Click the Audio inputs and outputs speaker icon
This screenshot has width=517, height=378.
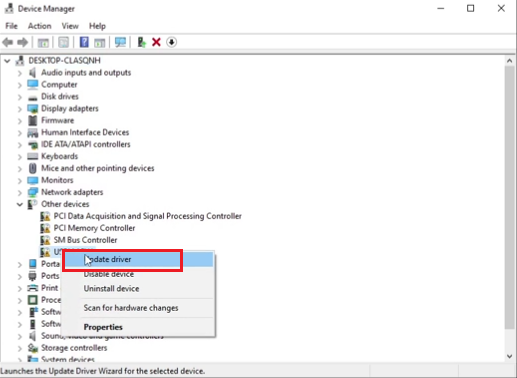coord(32,72)
